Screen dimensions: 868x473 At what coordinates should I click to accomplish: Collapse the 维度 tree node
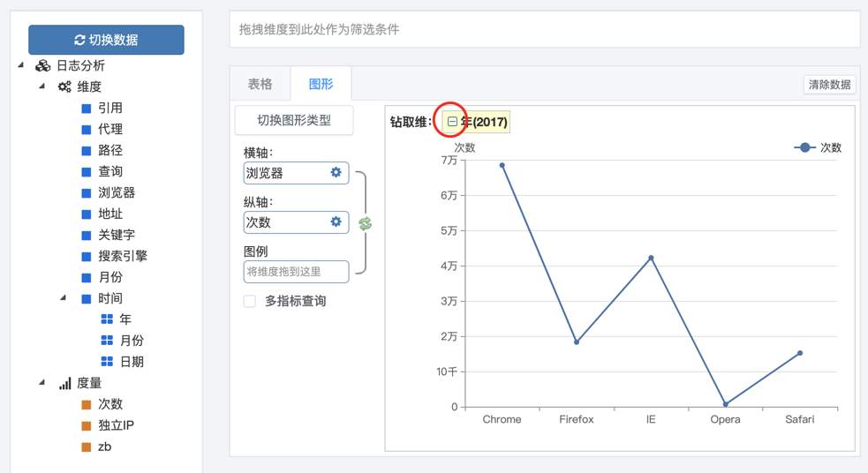click(42, 86)
